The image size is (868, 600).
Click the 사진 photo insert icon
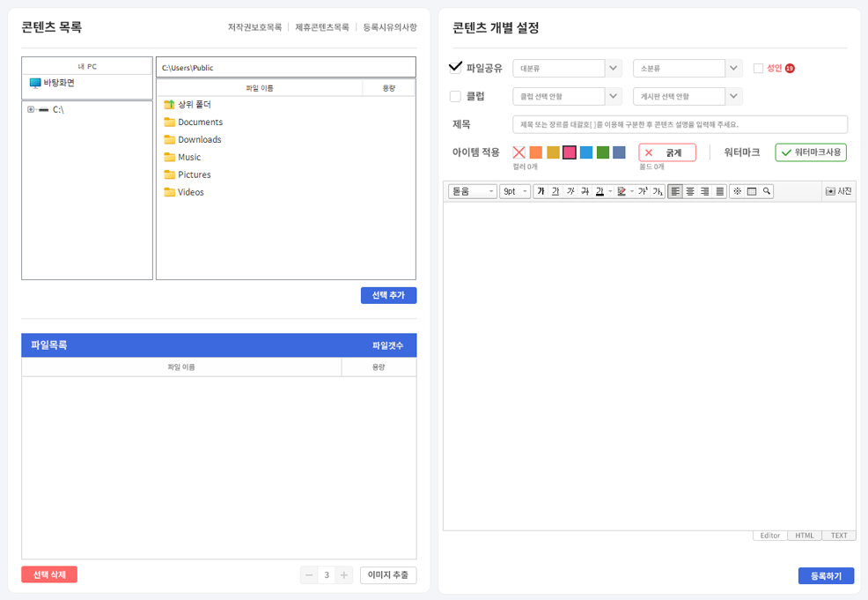tap(838, 191)
